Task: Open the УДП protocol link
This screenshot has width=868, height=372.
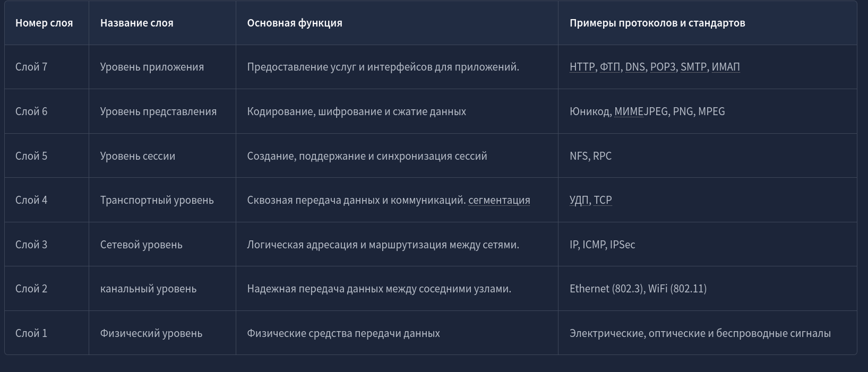Action: click(579, 200)
